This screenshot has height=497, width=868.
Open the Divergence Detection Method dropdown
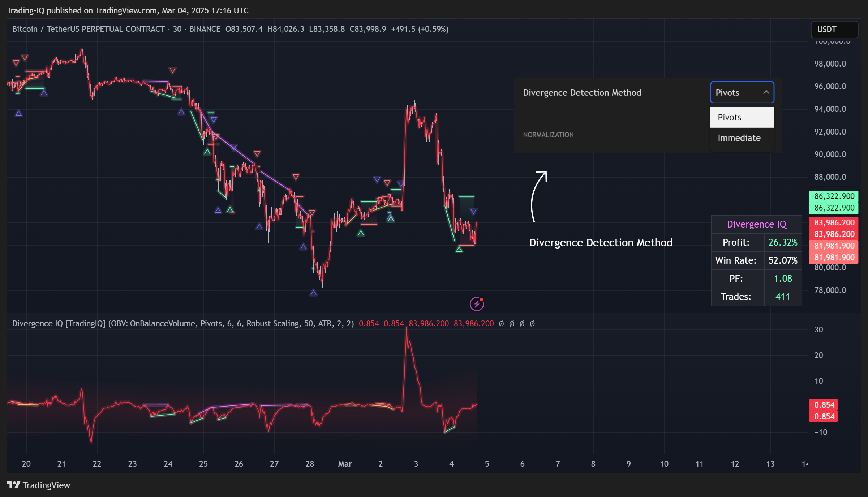pos(742,93)
